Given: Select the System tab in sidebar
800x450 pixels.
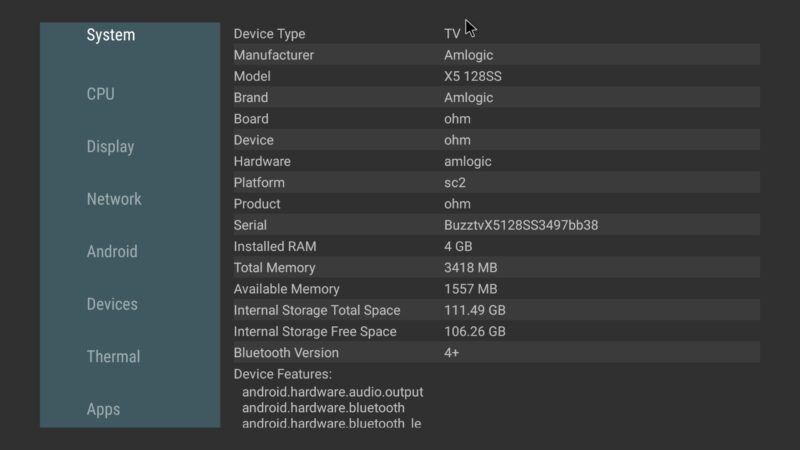Looking at the screenshot, I should (x=111, y=36).
